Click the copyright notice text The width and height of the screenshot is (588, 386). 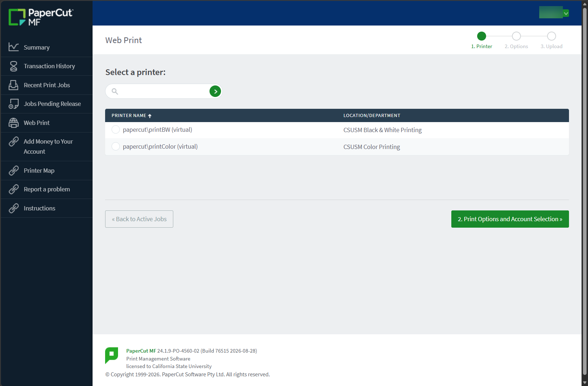[x=188, y=375]
